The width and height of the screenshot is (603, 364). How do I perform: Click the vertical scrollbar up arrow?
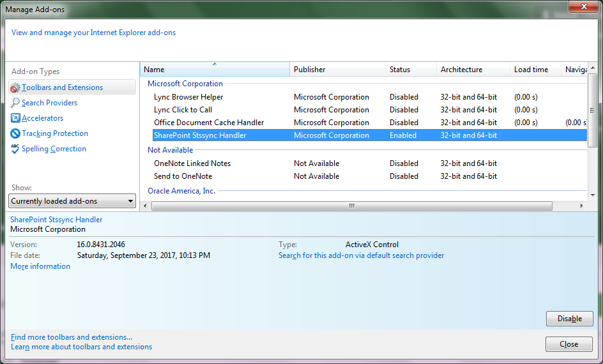click(x=593, y=68)
